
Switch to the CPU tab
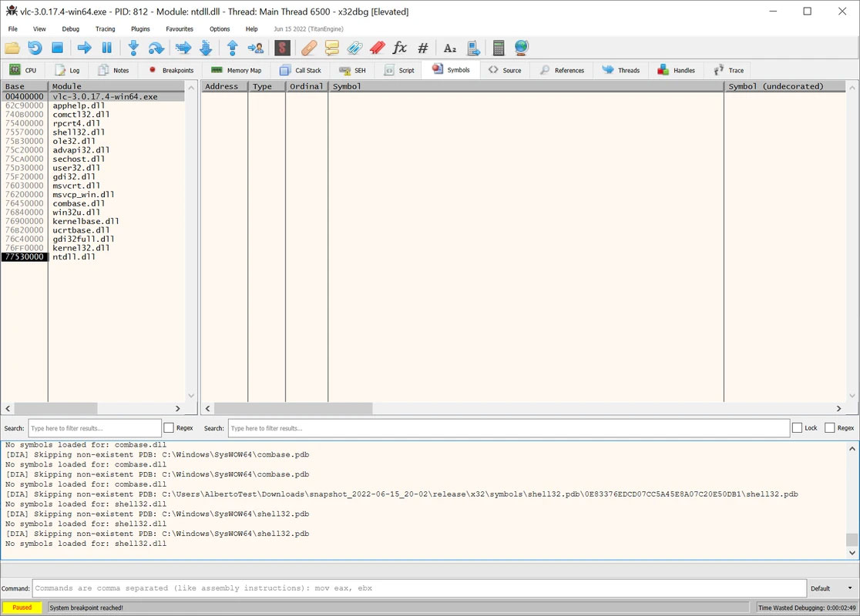(x=23, y=70)
